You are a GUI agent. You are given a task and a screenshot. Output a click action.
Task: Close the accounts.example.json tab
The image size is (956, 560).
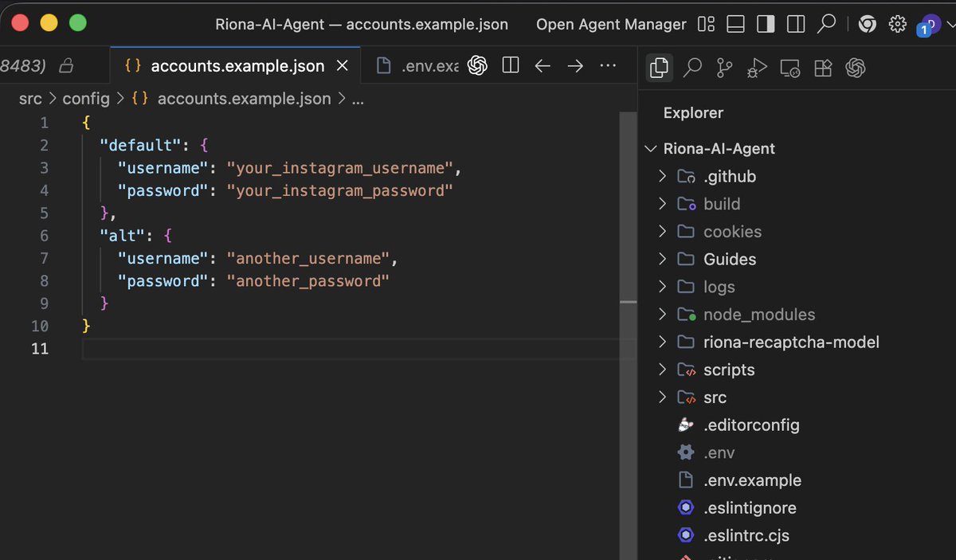[343, 66]
